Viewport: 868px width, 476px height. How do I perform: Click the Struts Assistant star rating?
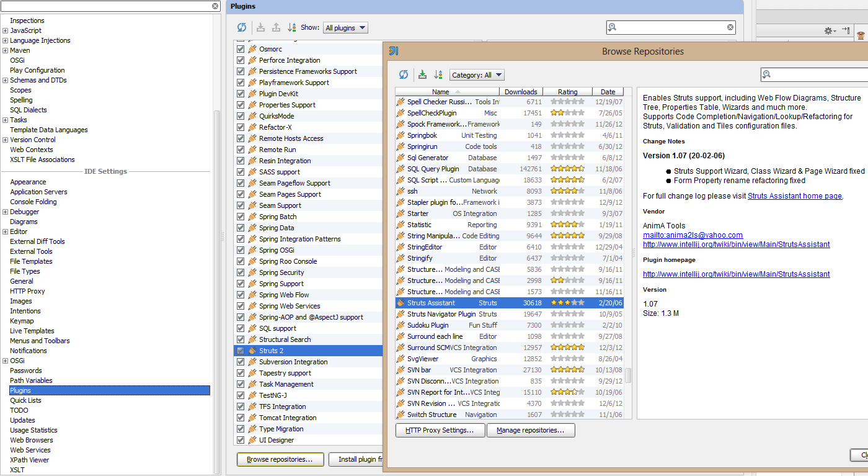tap(567, 303)
